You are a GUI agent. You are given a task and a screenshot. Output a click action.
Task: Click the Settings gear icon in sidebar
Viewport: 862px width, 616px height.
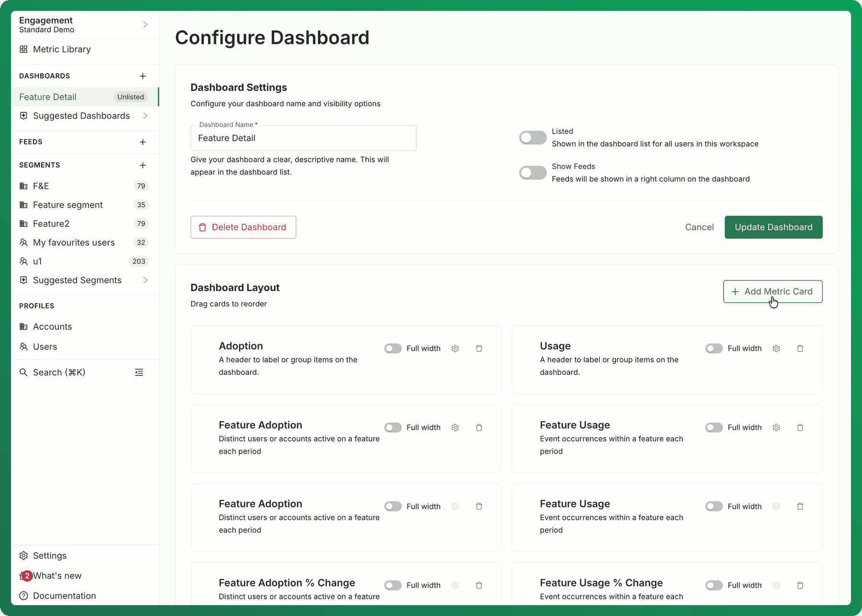(x=23, y=556)
